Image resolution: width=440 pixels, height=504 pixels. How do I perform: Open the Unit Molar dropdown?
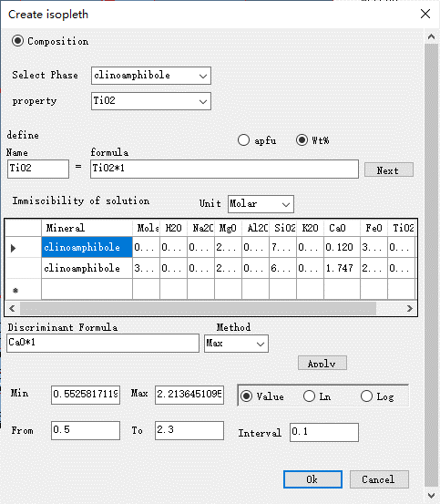coord(261,204)
